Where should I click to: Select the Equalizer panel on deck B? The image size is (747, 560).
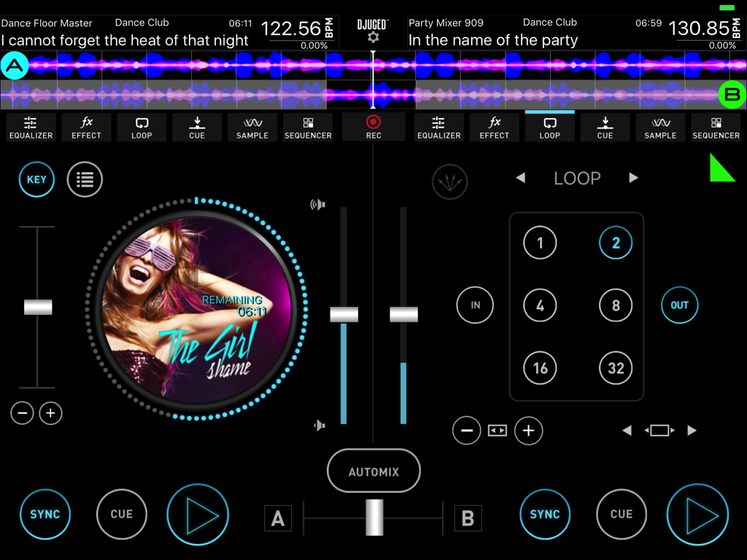pyautogui.click(x=438, y=128)
